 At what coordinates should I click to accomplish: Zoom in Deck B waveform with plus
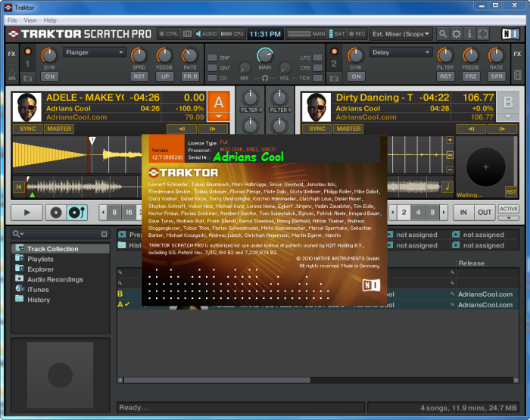pos(450,140)
